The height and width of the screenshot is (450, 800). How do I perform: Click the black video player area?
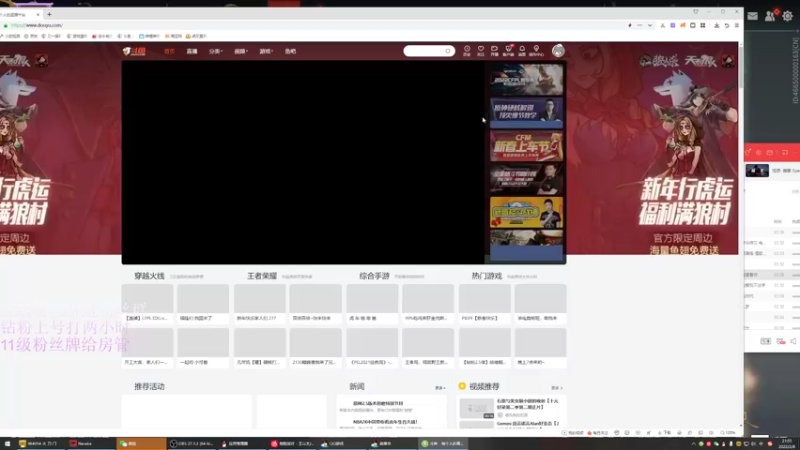click(303, 162)
